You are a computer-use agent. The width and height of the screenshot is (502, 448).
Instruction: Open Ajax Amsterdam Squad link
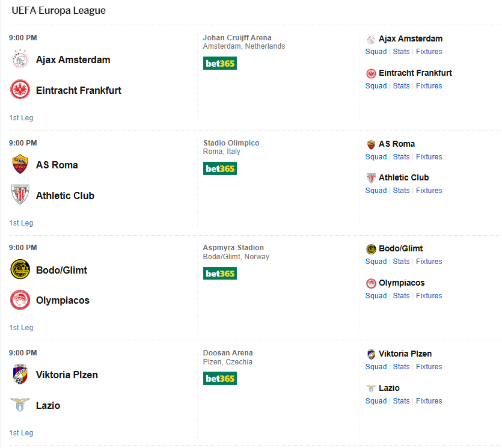tap(376, 52)
